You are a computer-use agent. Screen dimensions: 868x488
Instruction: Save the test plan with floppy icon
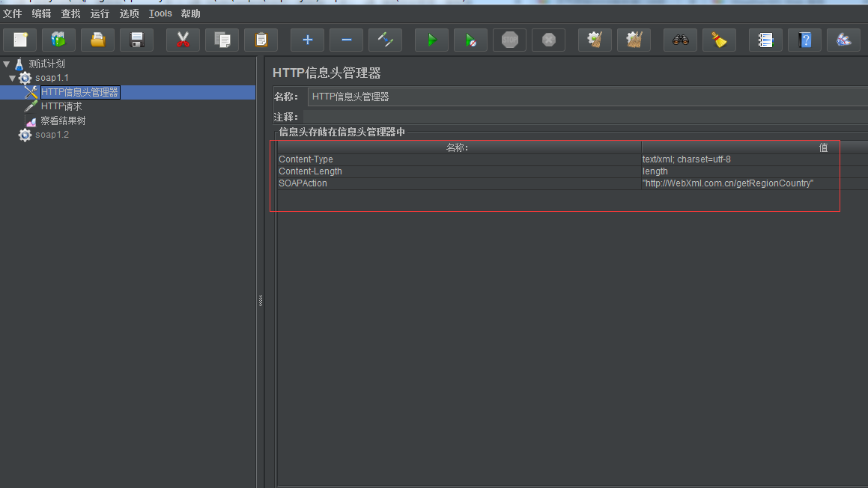tap(136, 40)
